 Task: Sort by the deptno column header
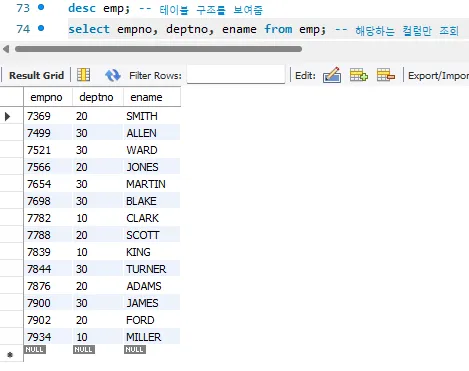[98, 97]
